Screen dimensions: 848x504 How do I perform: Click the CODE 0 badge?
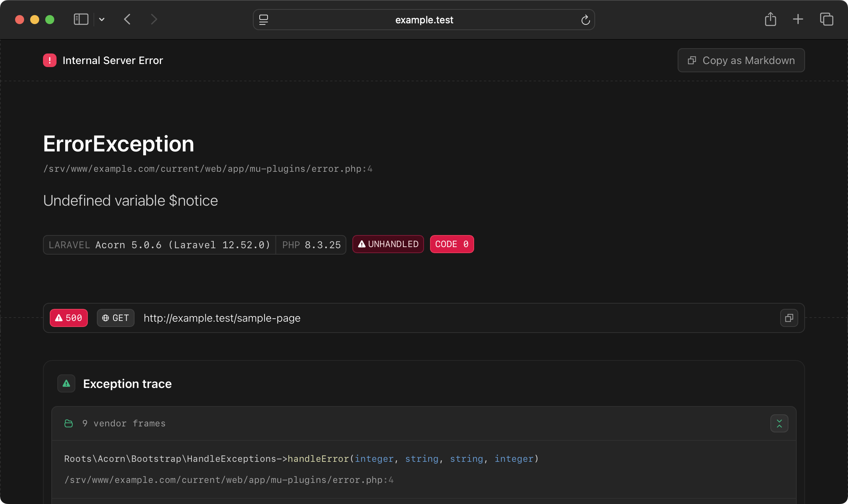click(x=452, y=244)
